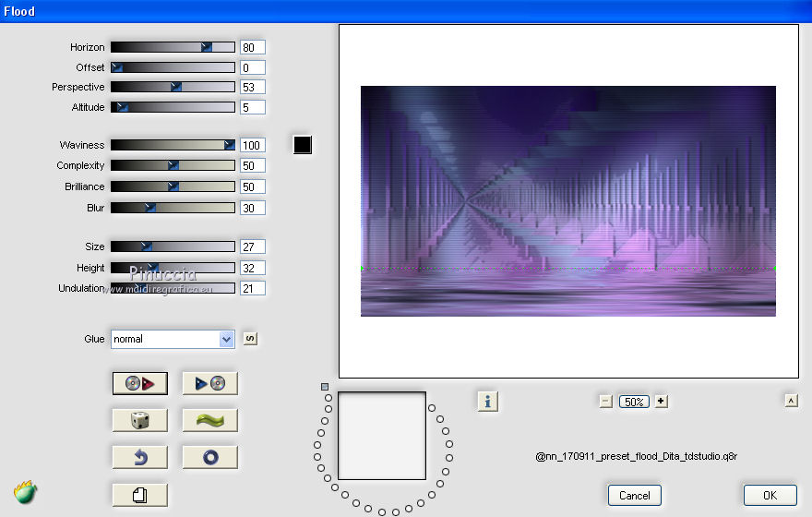Click the zoom out minus button
This screenshot has height=517, width=812.
tap(606, 402)
